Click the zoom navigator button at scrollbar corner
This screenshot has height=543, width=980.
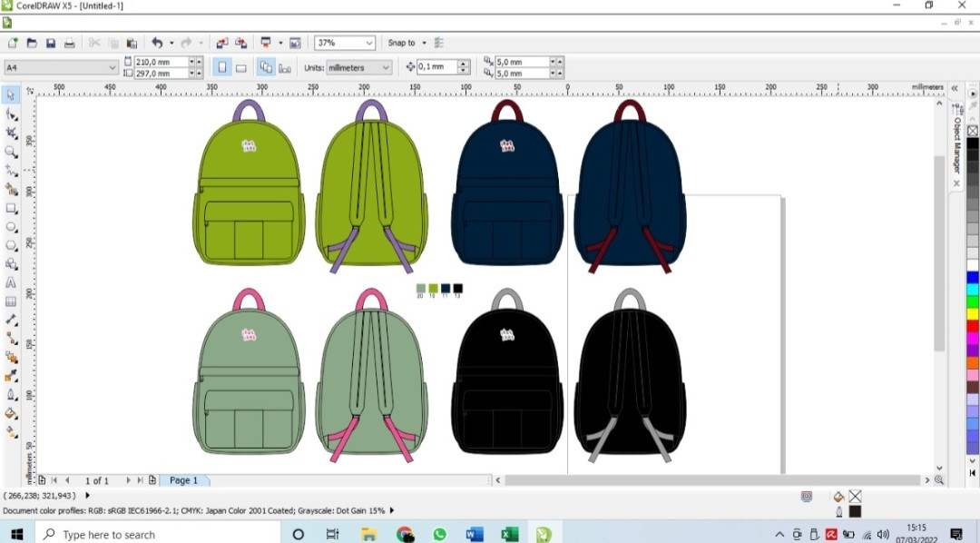(939, 480)
